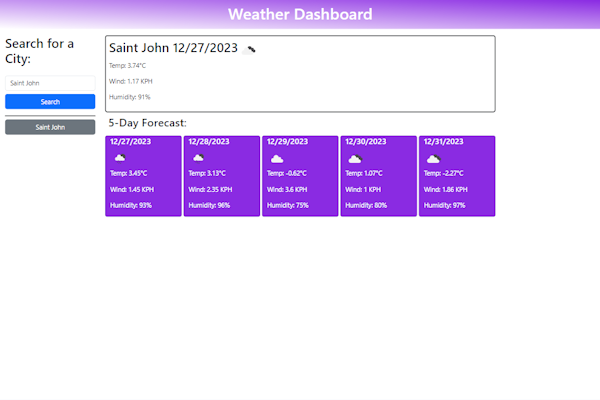The image size is (600, 400).
Task: Click 'Wind: 1.86 KPH' on the forecast card
Action: 446,189
